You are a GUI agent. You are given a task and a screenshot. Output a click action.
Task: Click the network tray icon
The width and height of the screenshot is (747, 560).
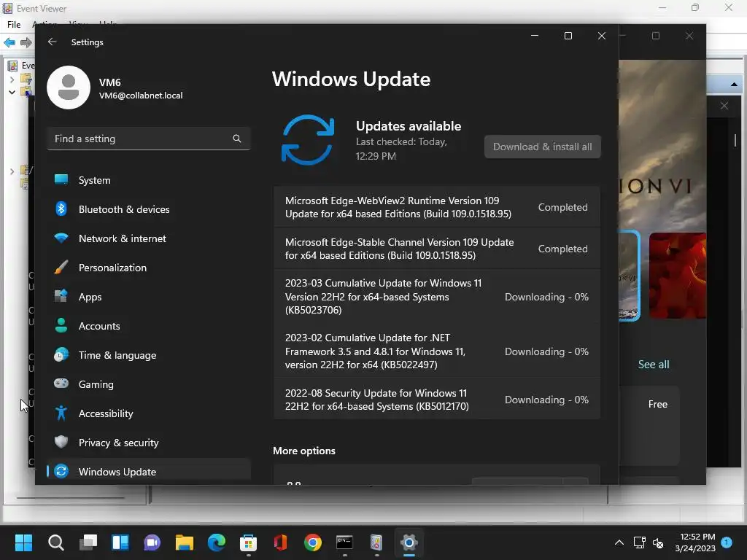point(639,542)
